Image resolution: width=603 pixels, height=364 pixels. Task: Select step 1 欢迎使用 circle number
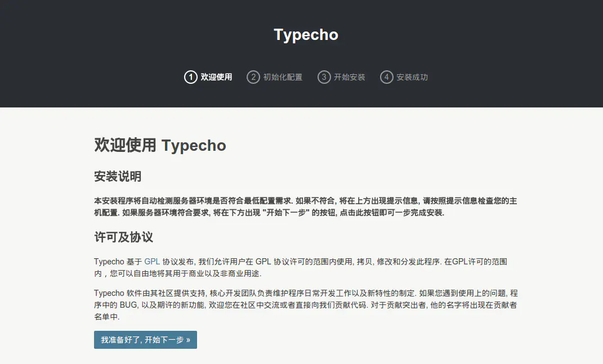[191, 77]
